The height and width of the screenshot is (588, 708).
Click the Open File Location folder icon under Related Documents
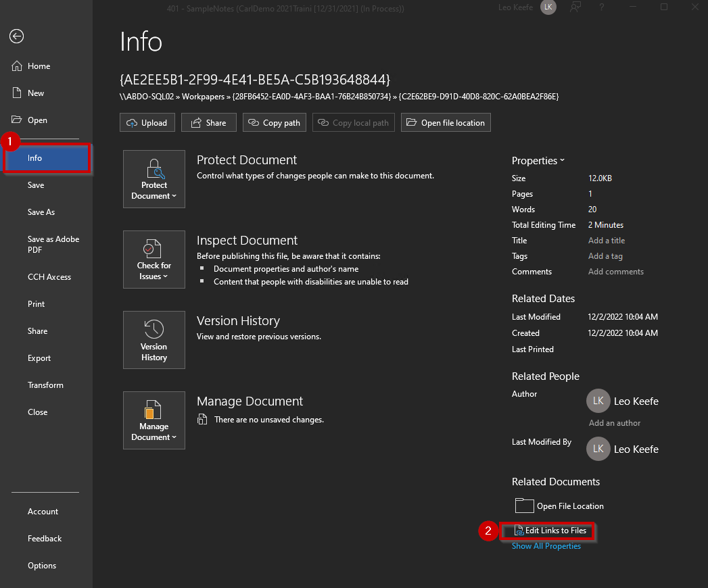coord(524,506)
